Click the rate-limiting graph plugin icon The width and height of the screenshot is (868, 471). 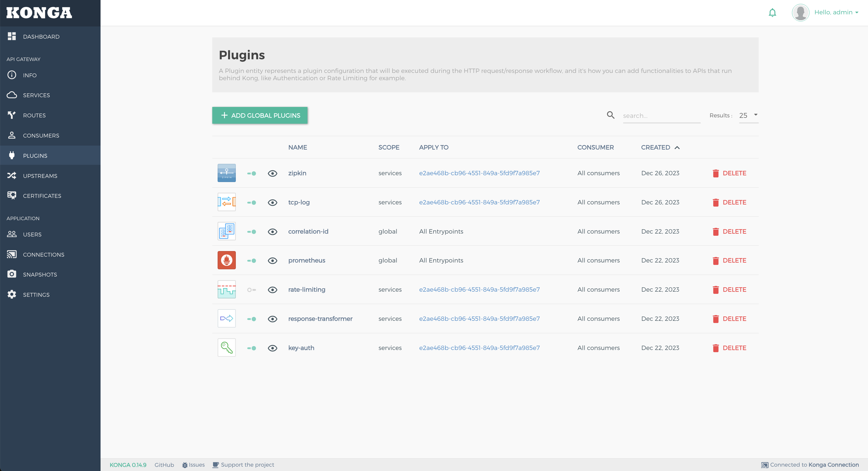tap(226, 290)
